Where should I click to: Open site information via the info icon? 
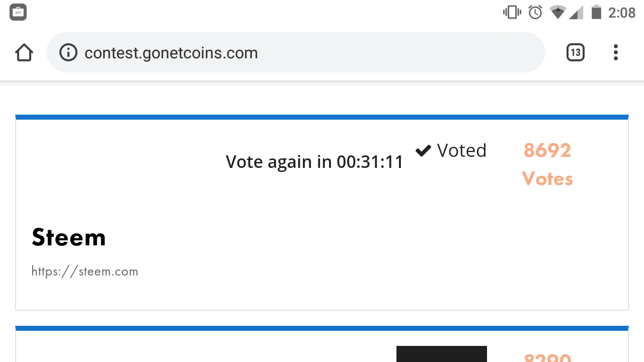click(x=68, y=52)
